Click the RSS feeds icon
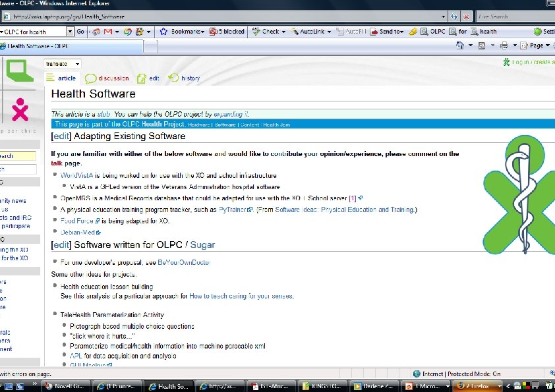Screen dimensions: 555x392 tap(482, 45)
